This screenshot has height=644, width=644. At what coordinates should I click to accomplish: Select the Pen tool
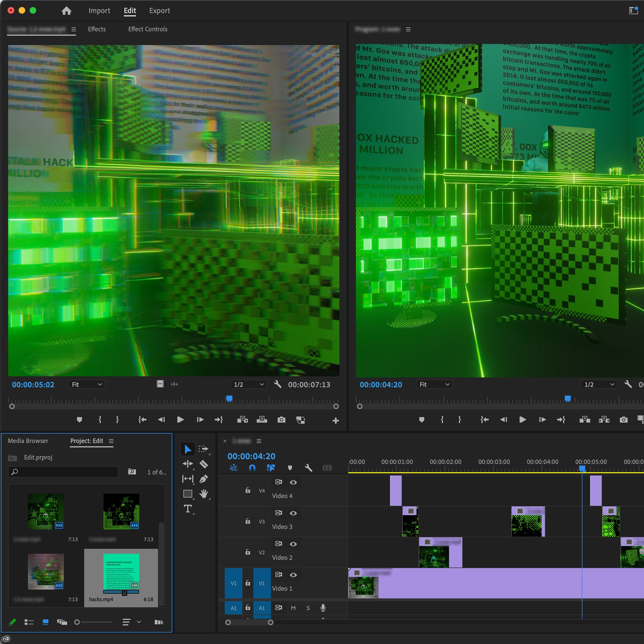(x=204, y=479)
